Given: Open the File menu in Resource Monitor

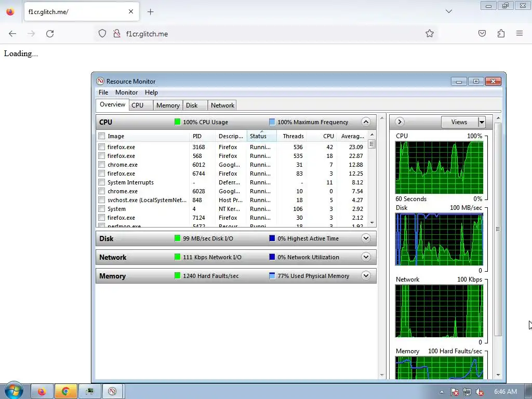Looking at the screenshot, I should [x=103, y=92].
